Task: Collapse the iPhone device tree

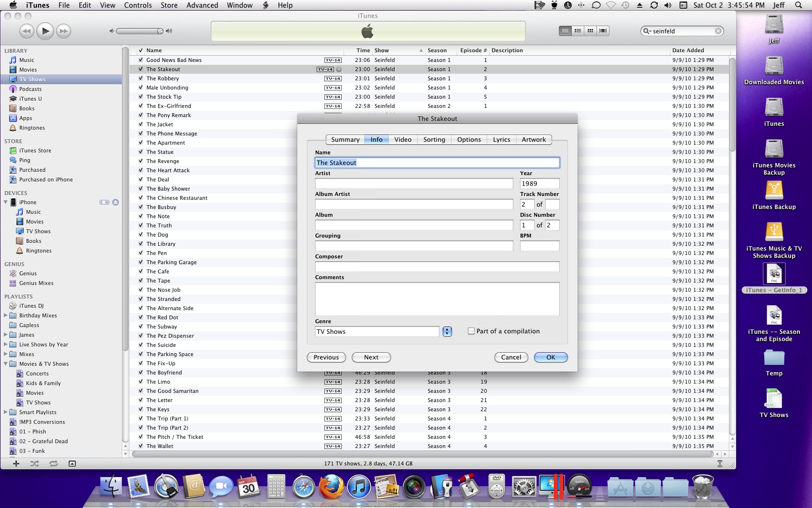Action: pyautogui.click(x=6, y=202)
